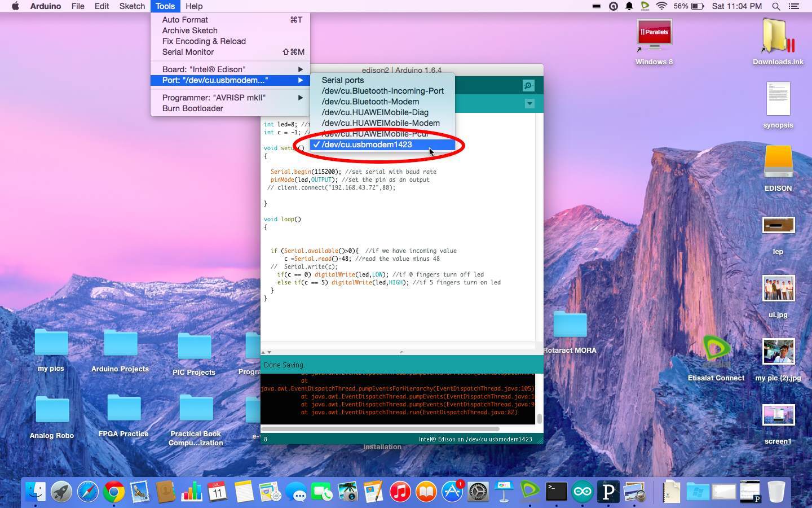Open Numbers chart icon in Dock
The image size is (812, 508).
tap(191, 492)
